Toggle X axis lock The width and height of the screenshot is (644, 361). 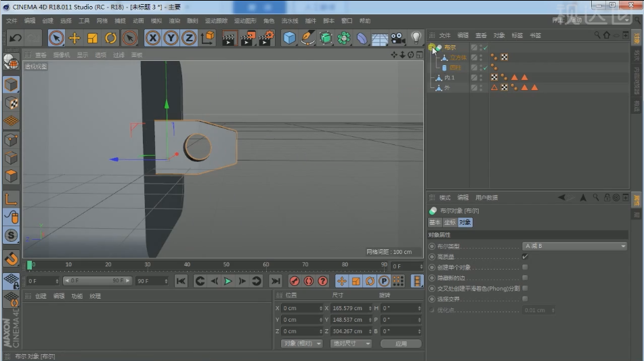click(153, 38)
